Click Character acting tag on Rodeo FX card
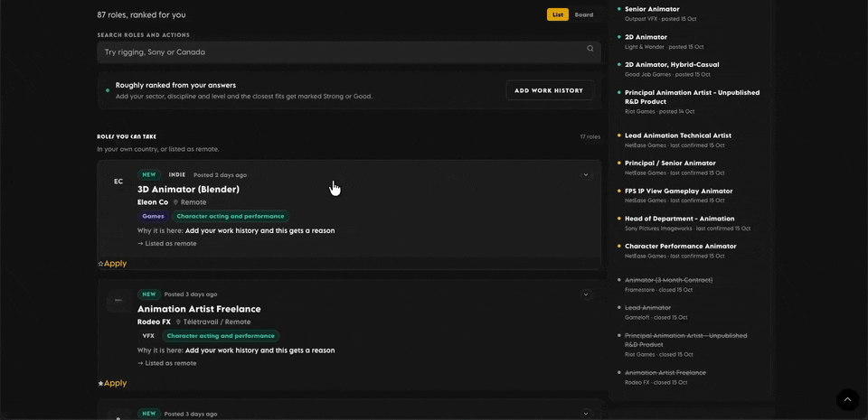Image resolution: width=868 pixels, height=420 pixels. click(221, 335)
